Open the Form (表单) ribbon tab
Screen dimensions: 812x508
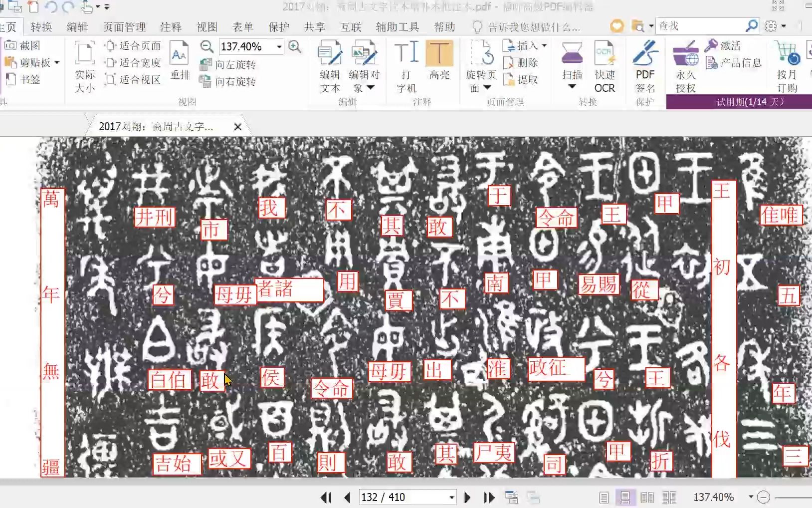(243, 27)
